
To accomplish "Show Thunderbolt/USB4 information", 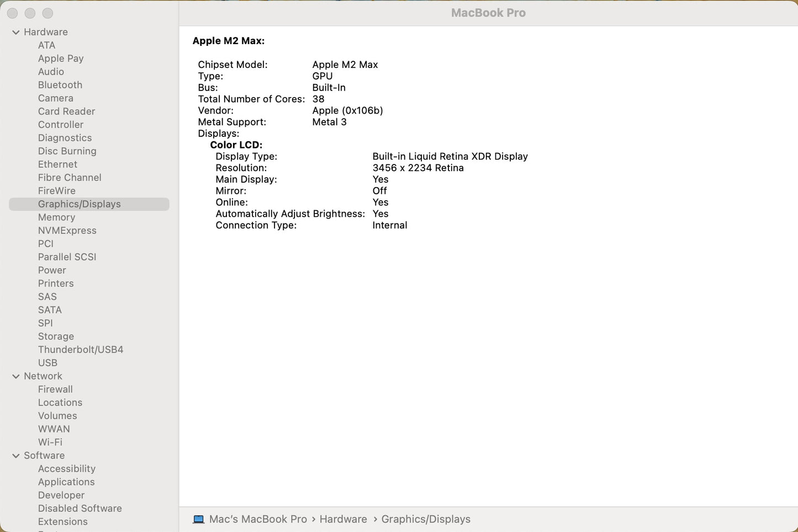I will tap(80, 350).
